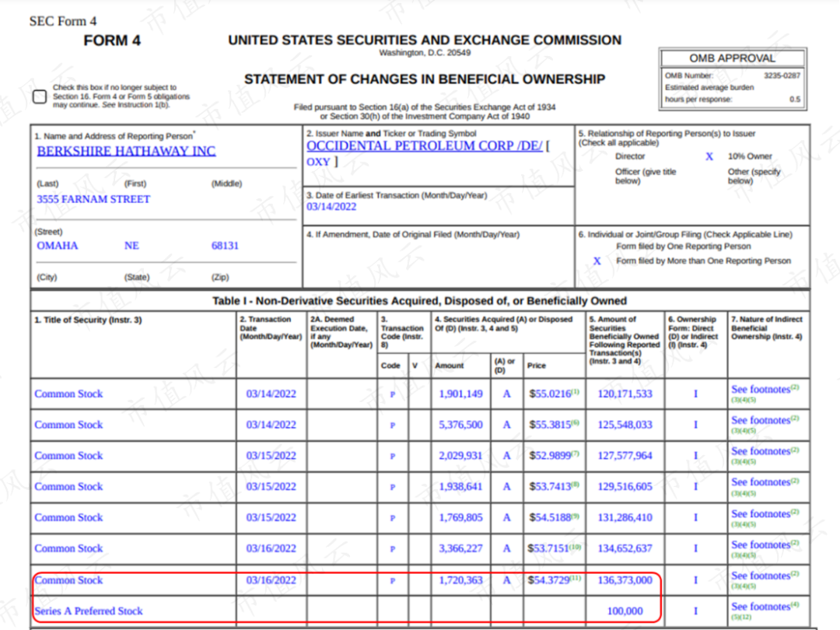Click the owned amount 127,577,964
The width and height of the screenshot is (840, 630).
coord(625,456)
